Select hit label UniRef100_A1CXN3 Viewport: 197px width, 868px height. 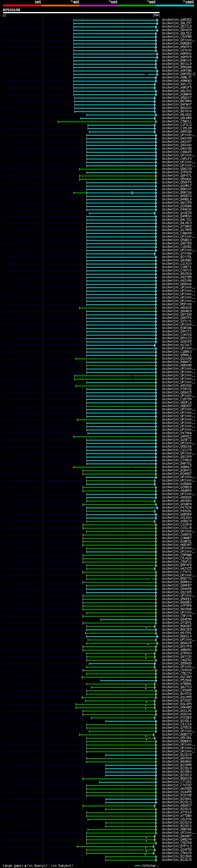coord(177,676)
